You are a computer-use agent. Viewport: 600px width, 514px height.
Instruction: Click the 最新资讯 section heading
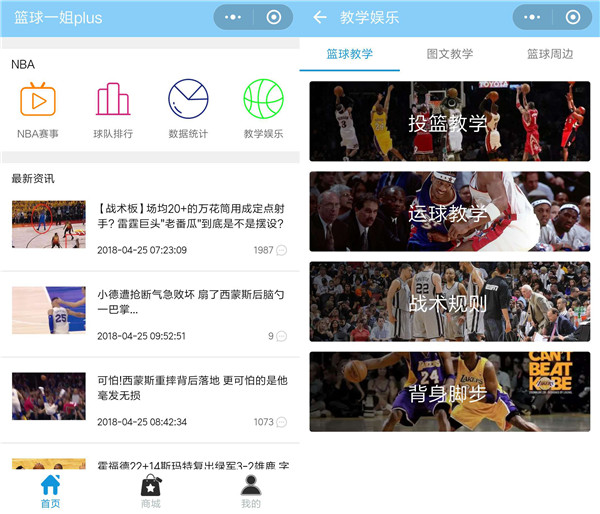33,178
